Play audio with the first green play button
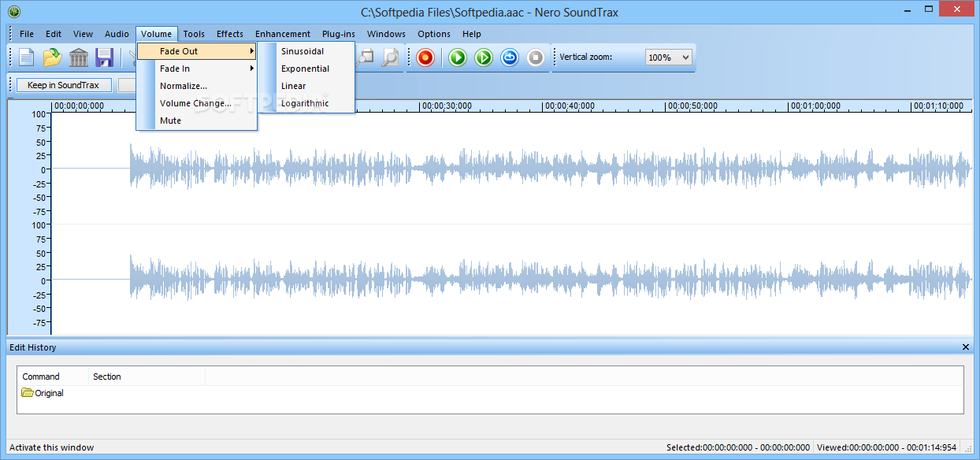This screenshot has height=460, width=980. click(458, 57)
